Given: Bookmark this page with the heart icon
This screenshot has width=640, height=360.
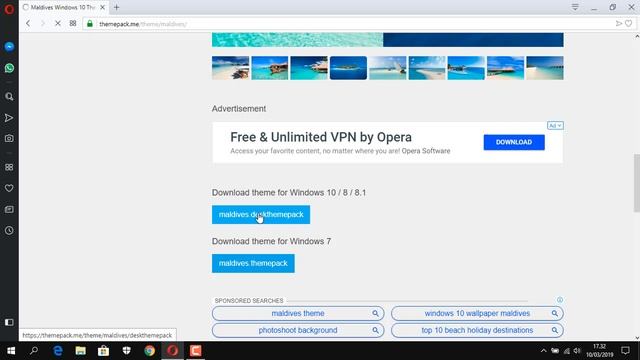Looking at the screenshot, I should tap(629, 24).
